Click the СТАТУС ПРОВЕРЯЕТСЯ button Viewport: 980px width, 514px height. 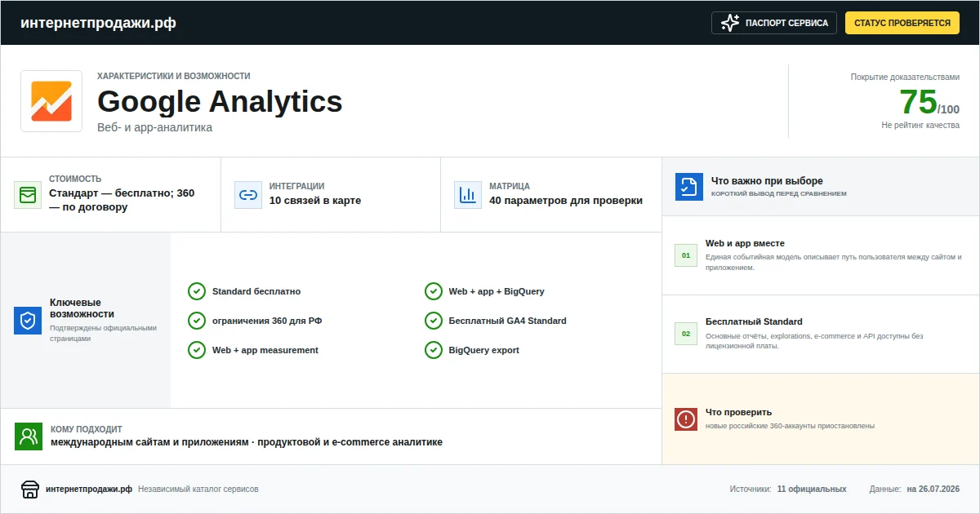[902, 23]
